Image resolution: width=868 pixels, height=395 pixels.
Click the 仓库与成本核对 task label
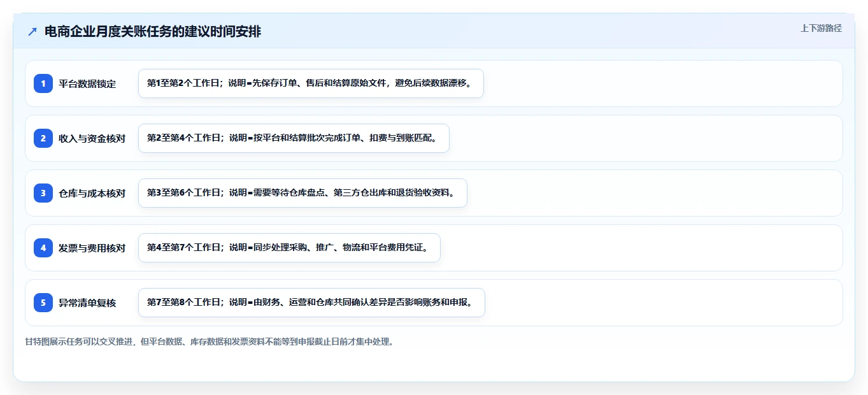click(92, 193)
